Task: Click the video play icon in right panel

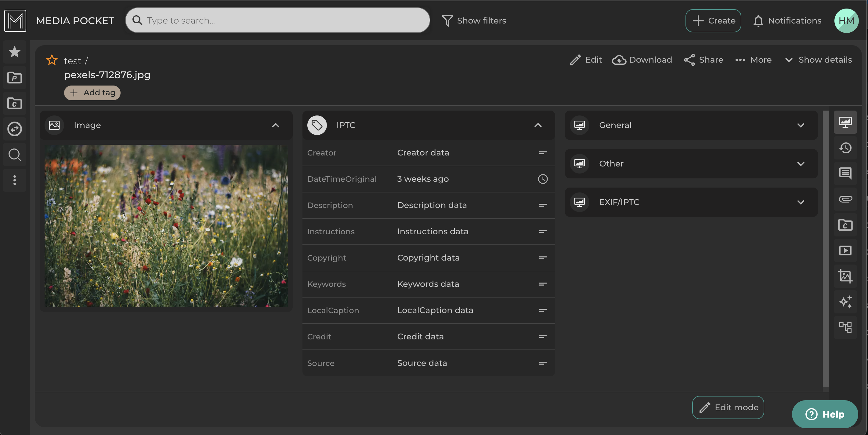Action: (845, 250)
